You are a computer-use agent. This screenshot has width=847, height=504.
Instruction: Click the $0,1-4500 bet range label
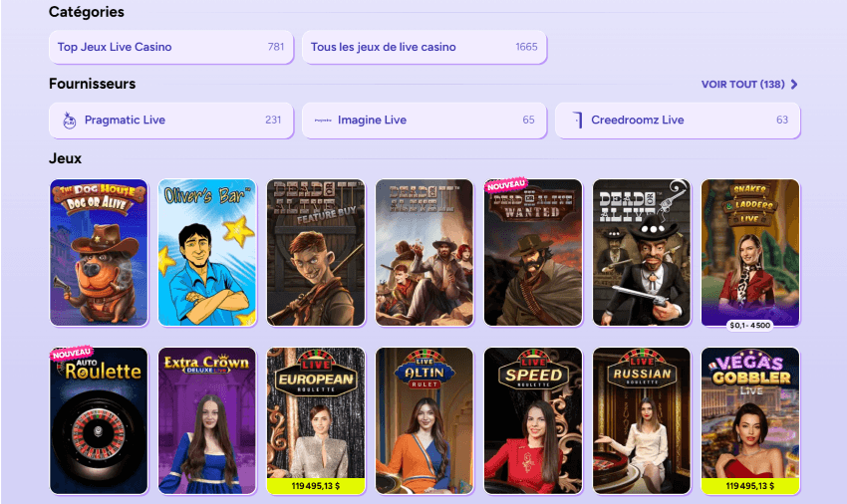(749, 325)
